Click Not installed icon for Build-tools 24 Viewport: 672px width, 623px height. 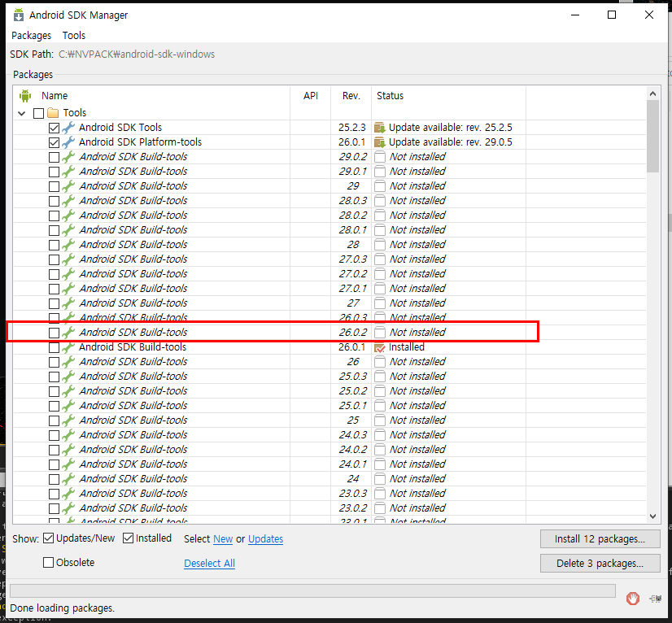click(x=380, y=479)
